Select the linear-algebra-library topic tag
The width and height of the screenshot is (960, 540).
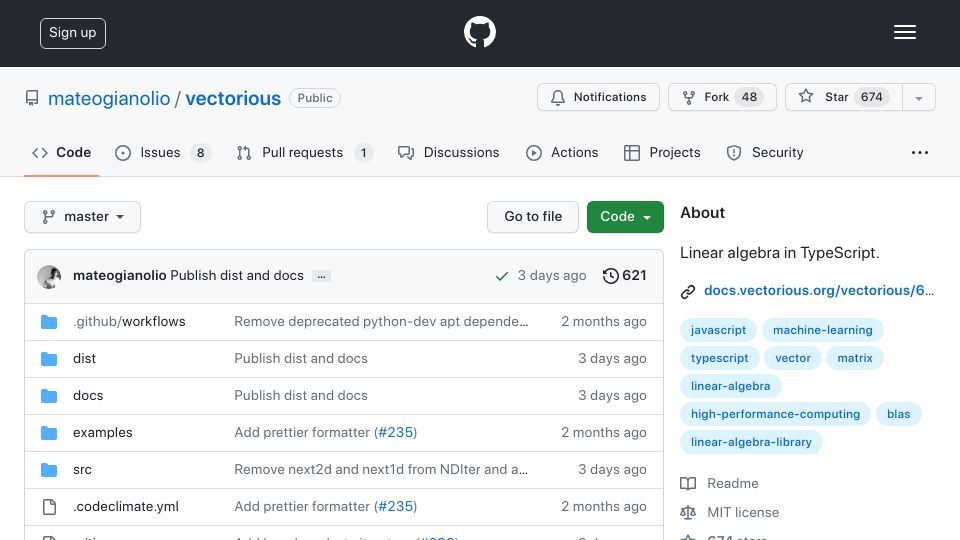point(751,443)
